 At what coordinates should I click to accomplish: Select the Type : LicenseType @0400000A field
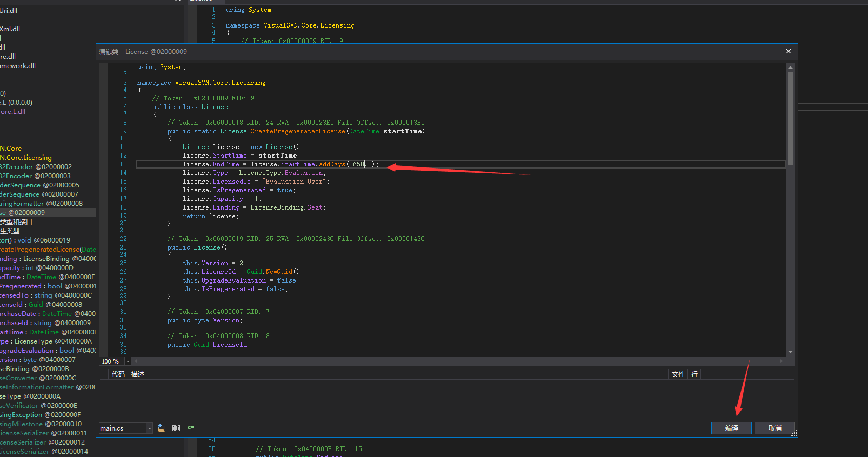(46, 341)
